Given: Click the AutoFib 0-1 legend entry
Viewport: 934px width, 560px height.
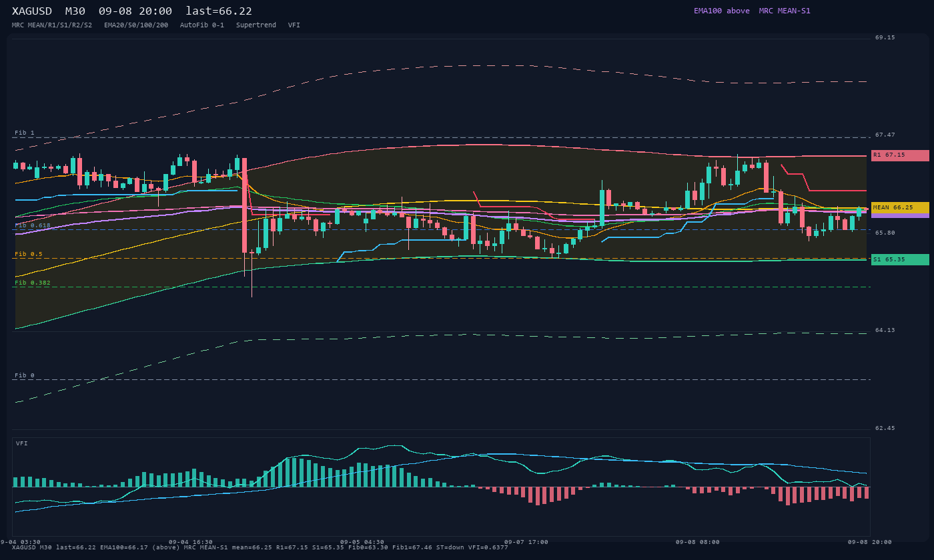Looking at the screenshot, I should pyautogui.click(x=202, y=25).
